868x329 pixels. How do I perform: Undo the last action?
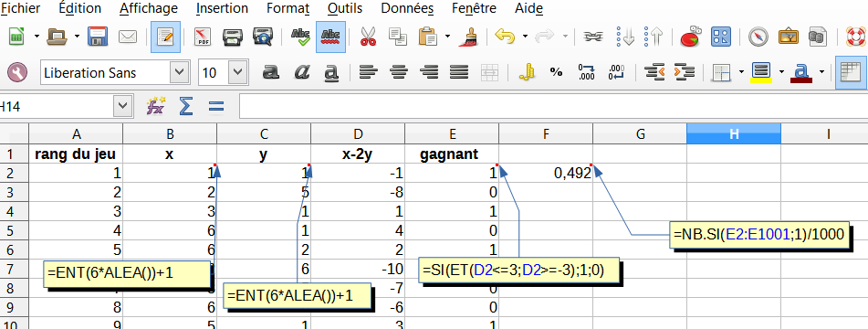(x=505, y=37)
